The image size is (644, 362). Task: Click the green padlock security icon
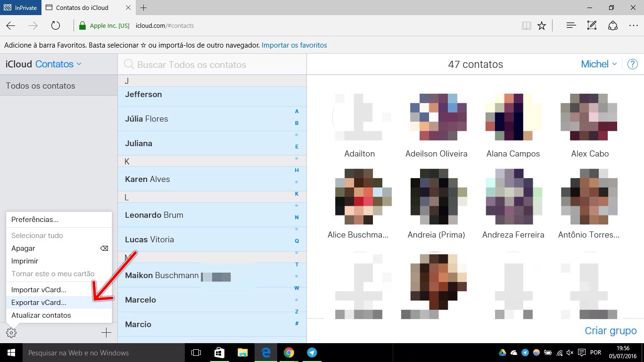click(83, 26)
